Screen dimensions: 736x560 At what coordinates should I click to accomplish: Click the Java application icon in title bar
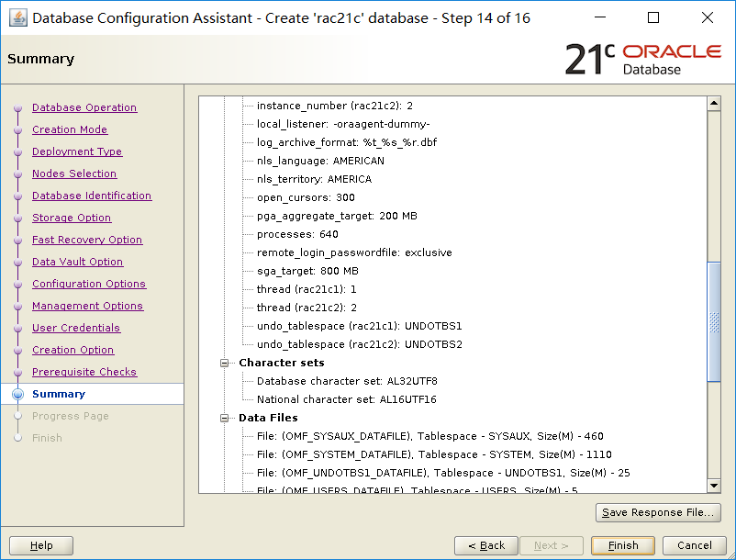pyautogui.click(x=17, y=18)
